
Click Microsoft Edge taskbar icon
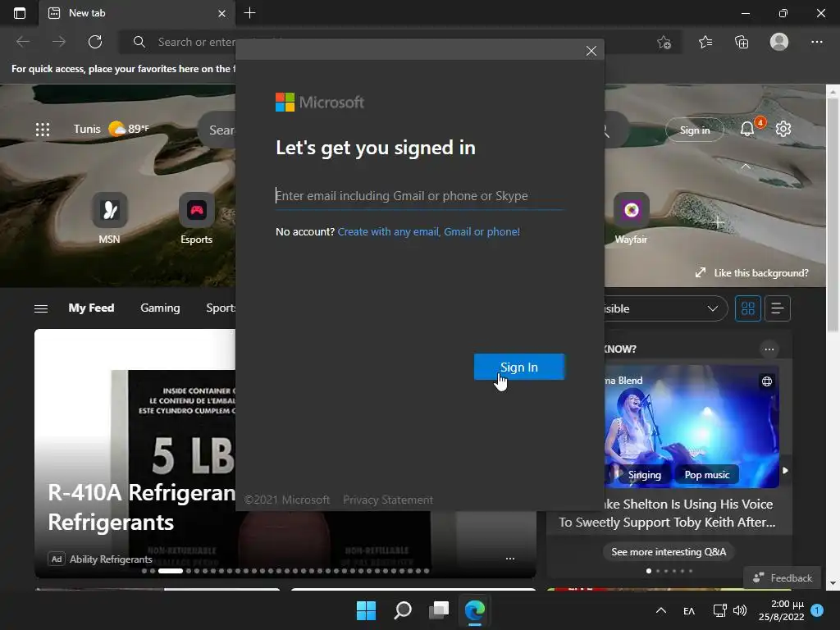click(x=475, y=610)
